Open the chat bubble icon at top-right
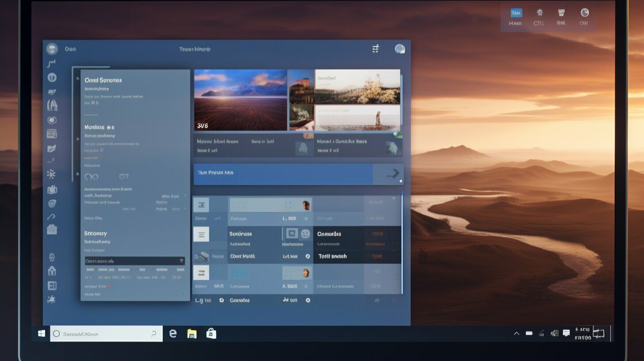 tap(400, 49)
